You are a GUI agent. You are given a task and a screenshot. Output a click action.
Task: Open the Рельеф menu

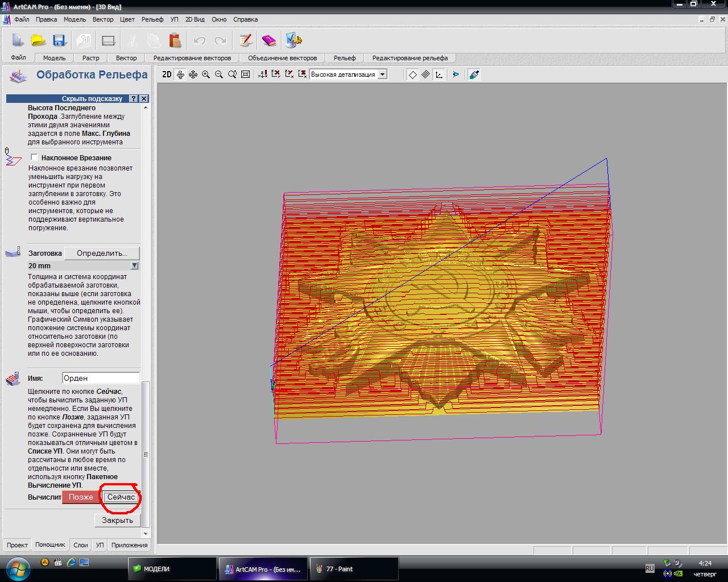click(x=152, y=19)
